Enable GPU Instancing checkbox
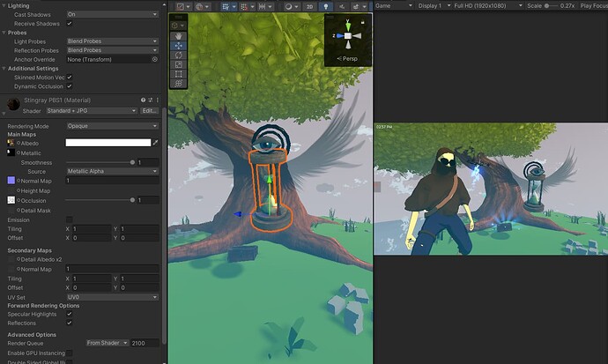Screen dimensions: 608x364 (70, 353)
